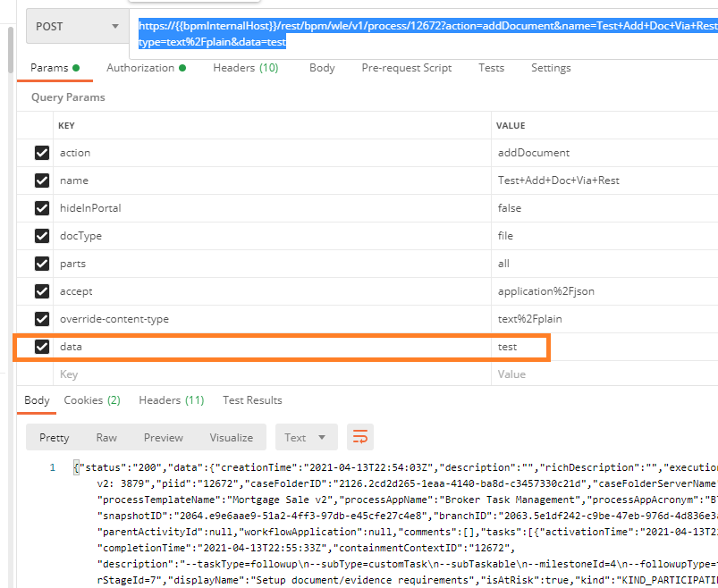The image size is (718, 588).
Task: Select the Preview response view
Action: [x=164, y=438]
